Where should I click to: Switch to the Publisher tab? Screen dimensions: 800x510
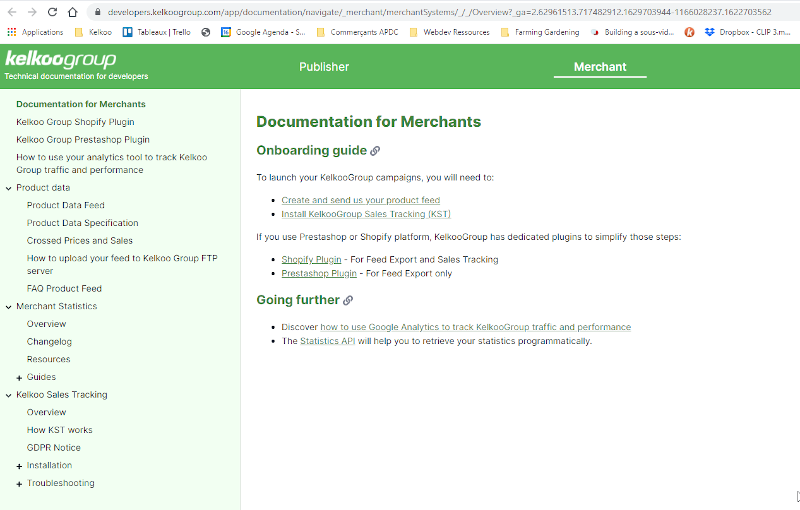click(324, 67)
